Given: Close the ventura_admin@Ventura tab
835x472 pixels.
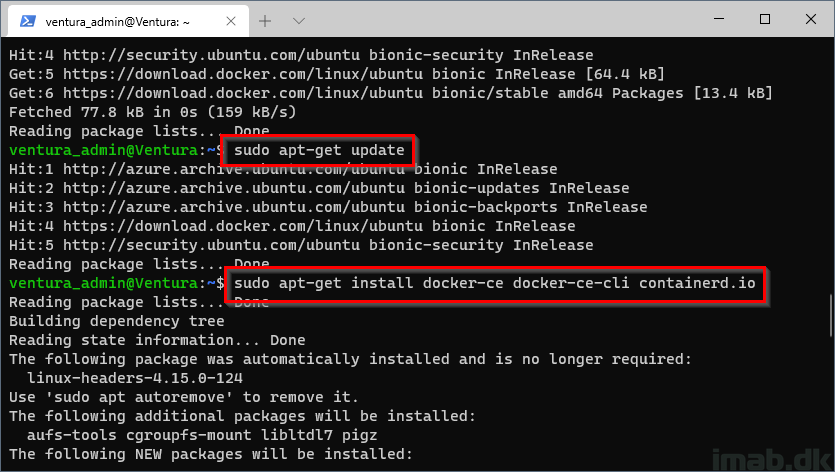Looking at the screenshot, I should tap(231, 21).
